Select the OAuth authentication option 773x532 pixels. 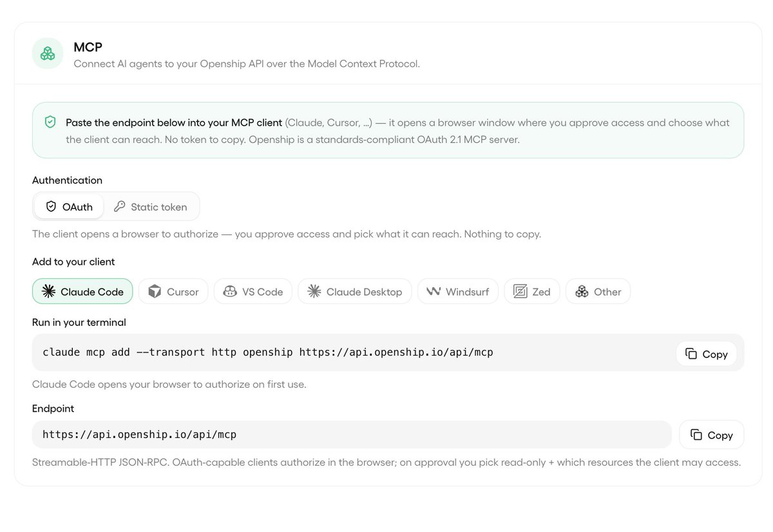click(69, 207)
